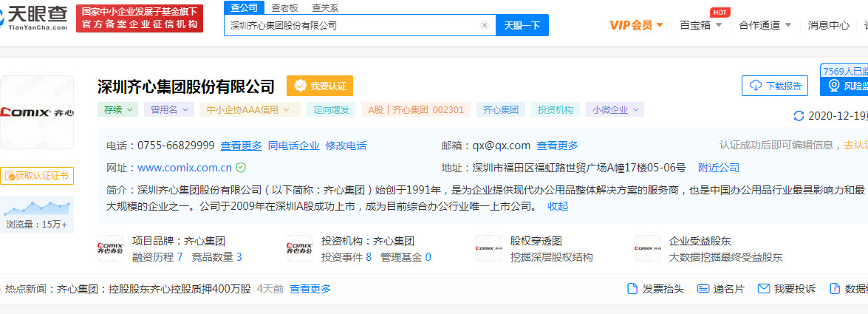This screenshot has height=314, width=868.
Task: Click the 定向增发 tag
Action: click(x=331, y=109)
